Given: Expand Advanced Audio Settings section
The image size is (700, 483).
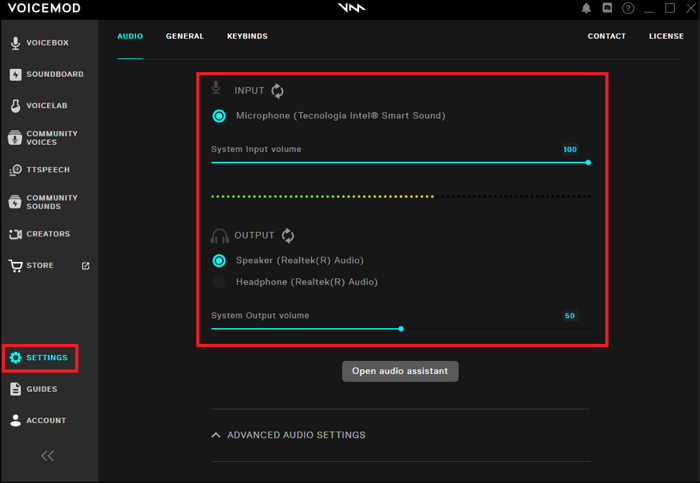Looking at the screenshot, I should coord(288,435).
